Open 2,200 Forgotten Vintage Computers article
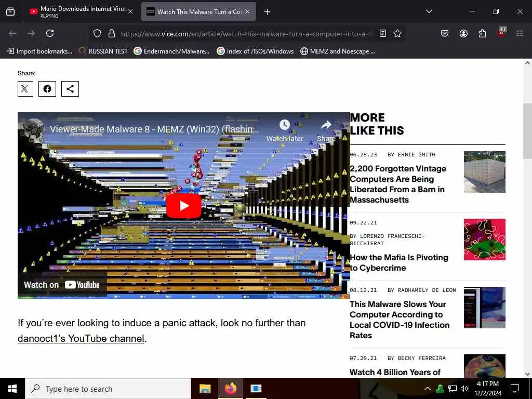The height and width of the screenshot is (399, 532). pyautogui.click(x=398, y=184)
